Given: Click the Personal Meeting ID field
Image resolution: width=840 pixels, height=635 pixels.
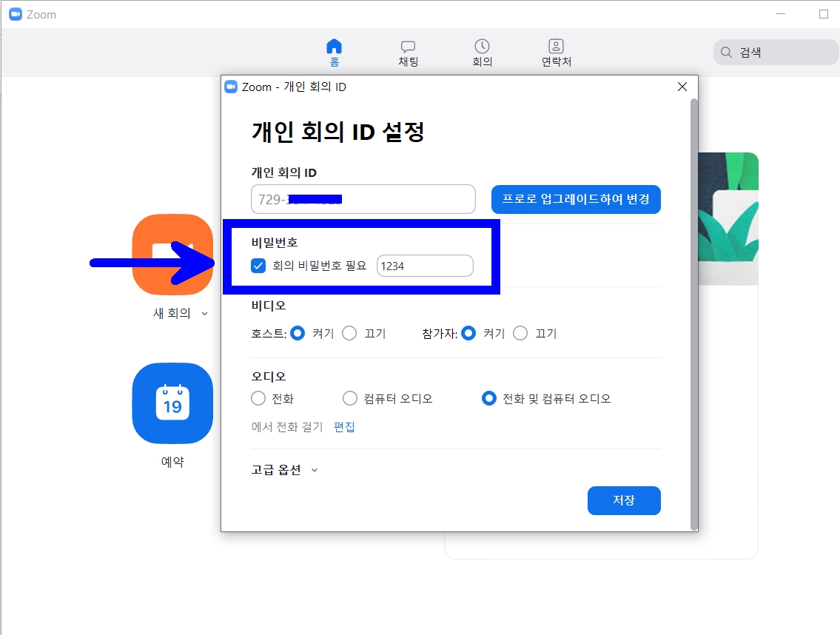Looking at the screenshot, I should (x=363, y=199).
